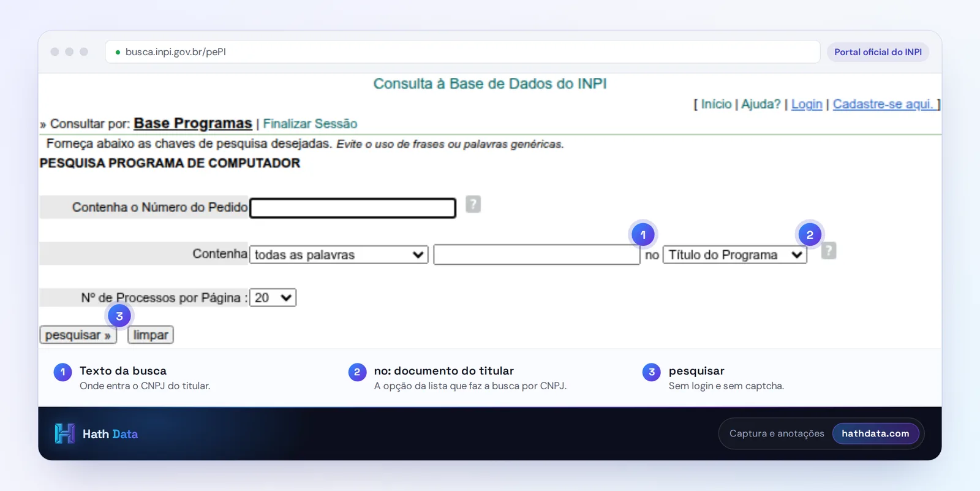Click the 'no: documento do titular' legend title
This screenshot has width=980, height=491.
click(444, 371)
